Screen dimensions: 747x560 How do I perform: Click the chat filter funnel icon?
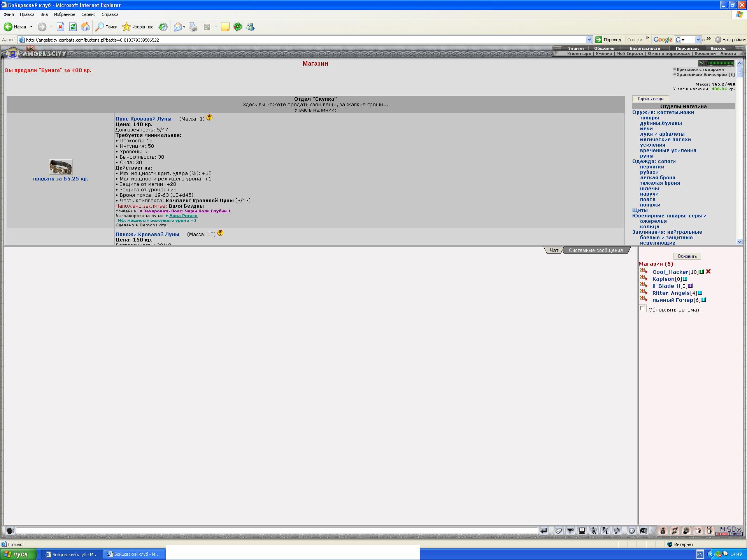(x=570, y=530)
